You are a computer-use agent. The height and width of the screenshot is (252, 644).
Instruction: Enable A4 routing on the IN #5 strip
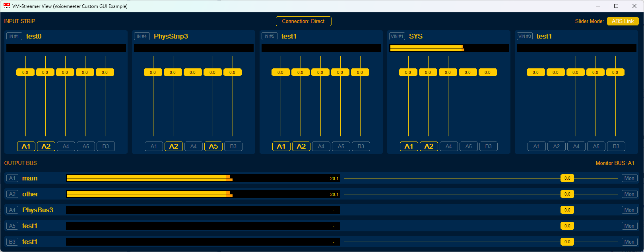point(321,146)
